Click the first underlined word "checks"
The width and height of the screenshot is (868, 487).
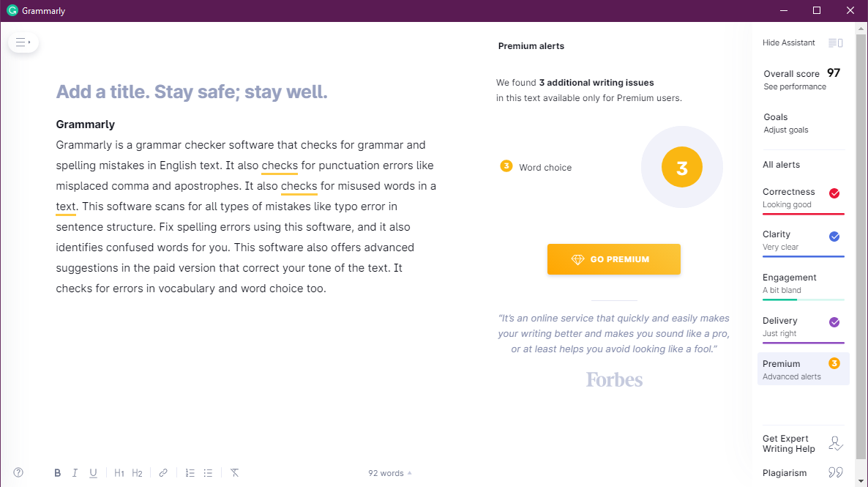[279, 166]
